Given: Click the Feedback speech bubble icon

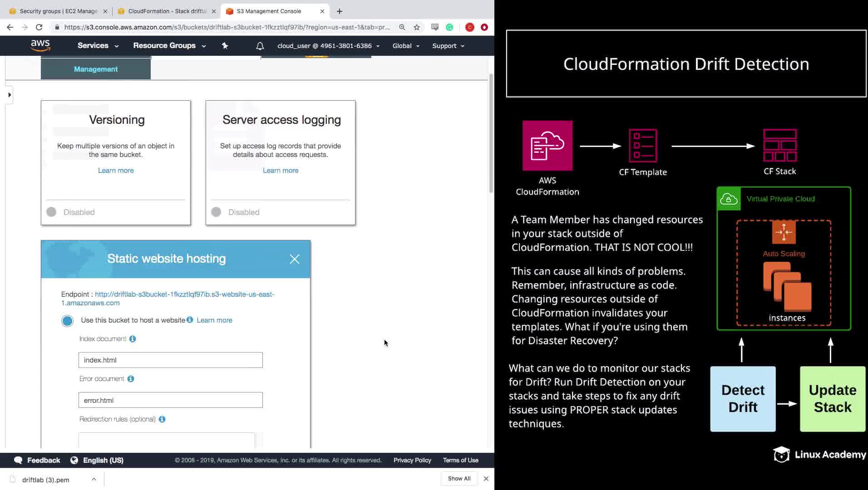Looking at the screenshot, I should click(x=18, y=460).
